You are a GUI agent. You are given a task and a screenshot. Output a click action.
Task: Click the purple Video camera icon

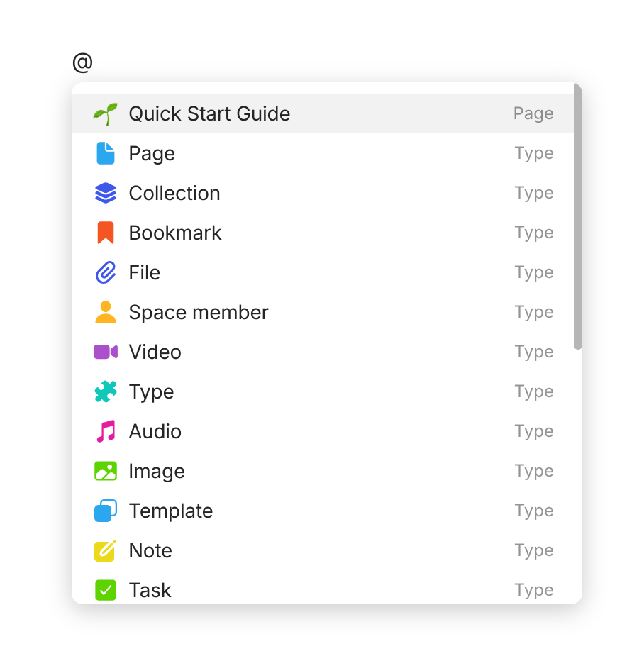[x=106, y=352]
